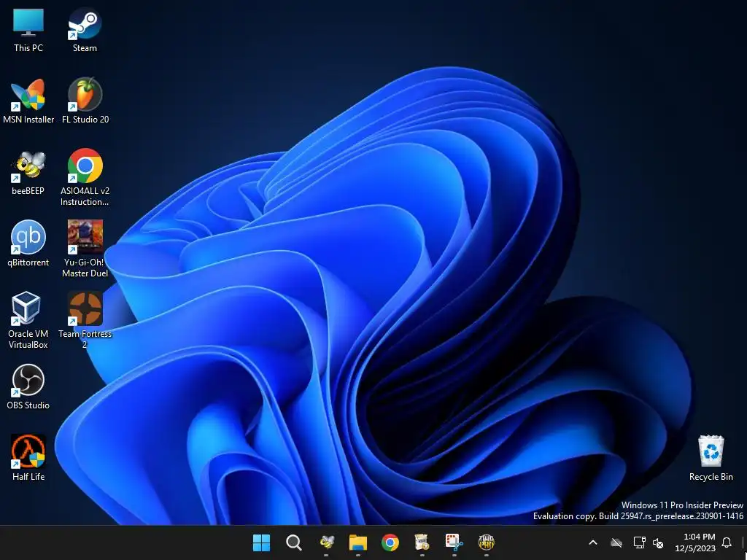Select Yu-Gi-Oh! Master Duel shortcut
The height and width of the screenshot is (560, 747).
[85, 249]
